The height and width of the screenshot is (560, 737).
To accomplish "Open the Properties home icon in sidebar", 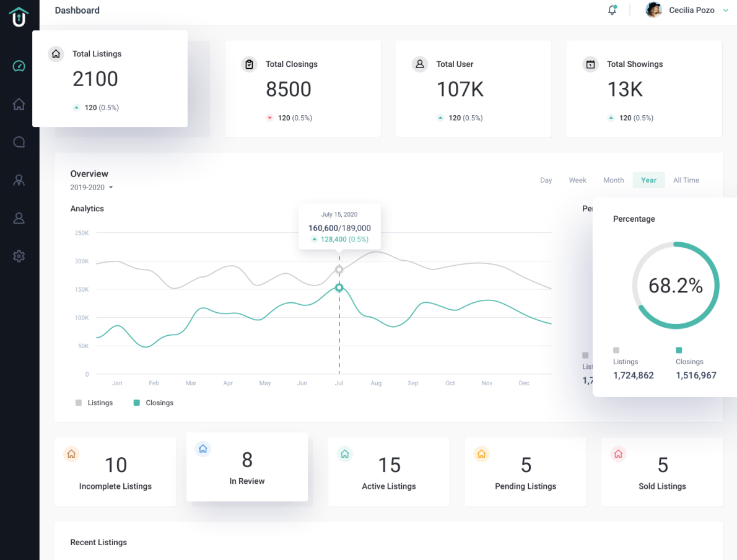I will tap(19, 104).
